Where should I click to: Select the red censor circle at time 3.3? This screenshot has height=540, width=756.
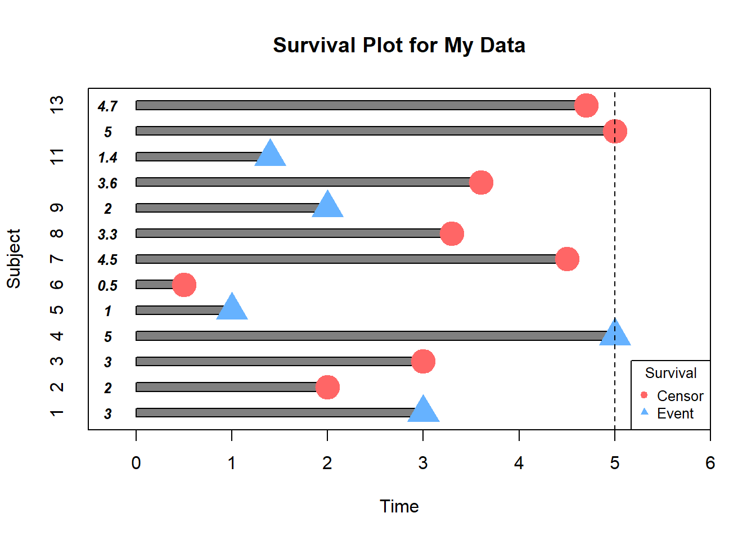pyautogui.click(x=452, y=233)
